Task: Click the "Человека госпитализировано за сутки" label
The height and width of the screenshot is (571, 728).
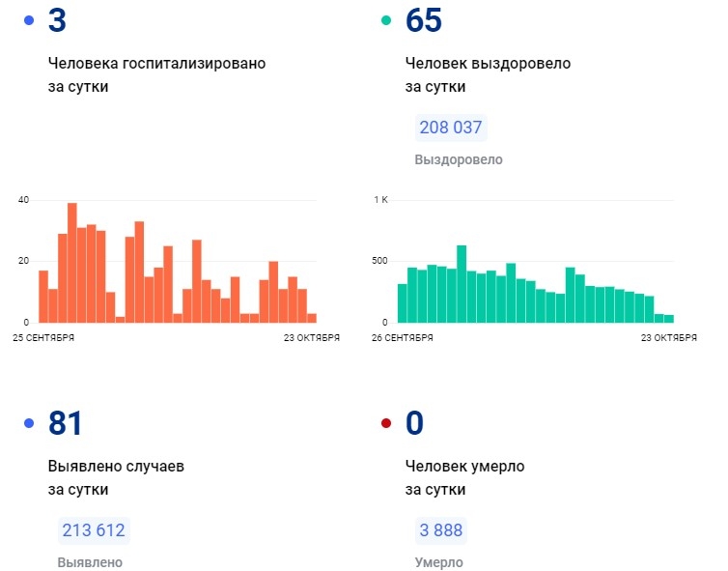Action: click(156, 74)
